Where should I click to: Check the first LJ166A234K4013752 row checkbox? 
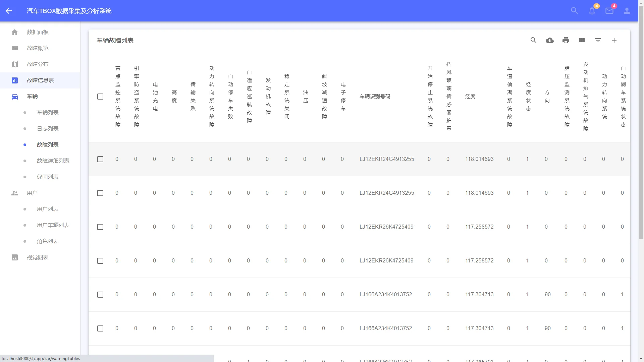pos(100,295)
